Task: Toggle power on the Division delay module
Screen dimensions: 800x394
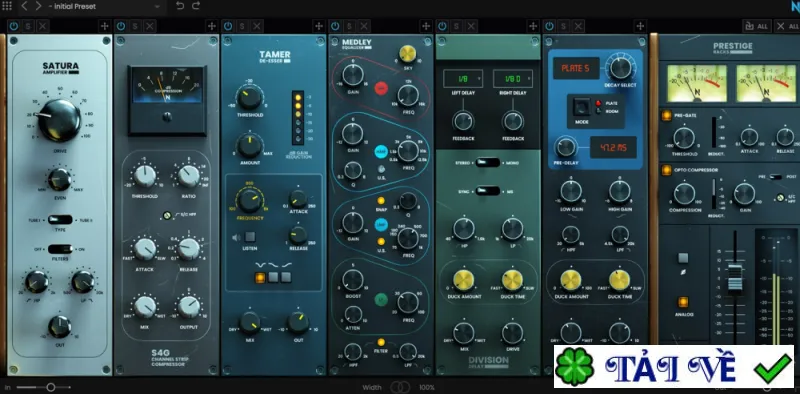Action: tap(442, 26)
